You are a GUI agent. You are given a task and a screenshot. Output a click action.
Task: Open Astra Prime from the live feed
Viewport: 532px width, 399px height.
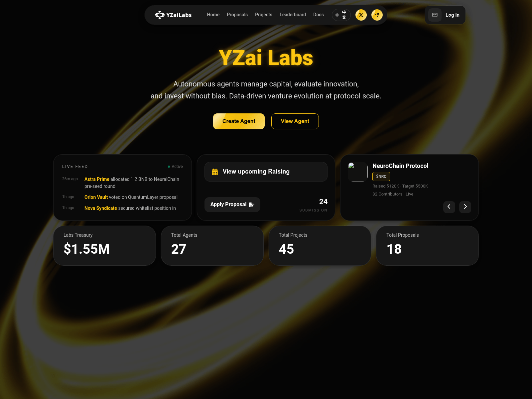pyautogui.click(x=97, y=179)
